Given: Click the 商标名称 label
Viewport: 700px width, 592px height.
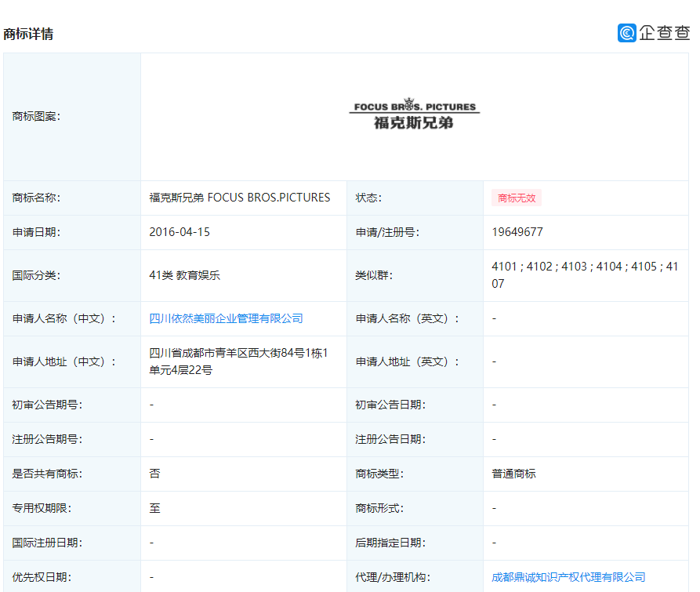Looking at the screenshot, I should click(x=36, y=198).
